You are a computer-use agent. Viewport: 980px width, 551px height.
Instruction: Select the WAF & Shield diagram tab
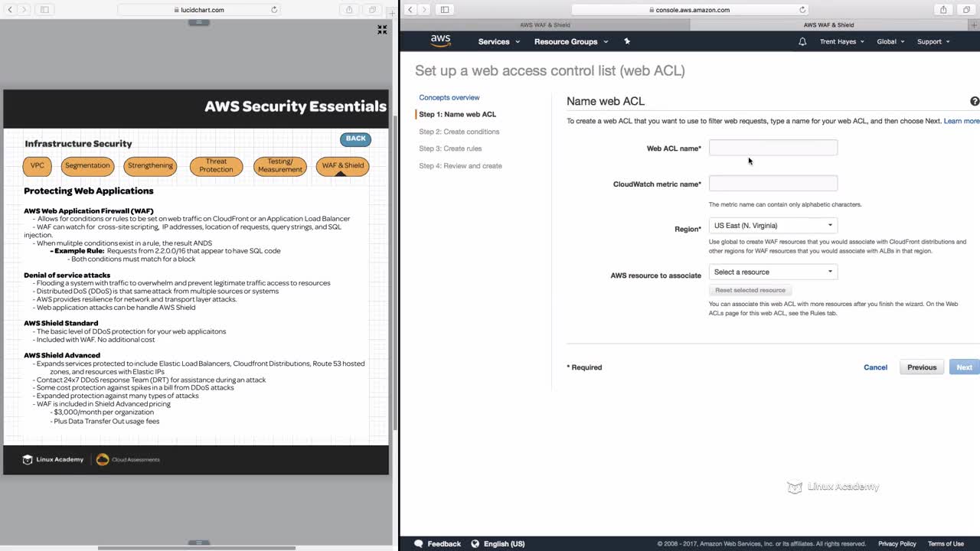(x=342, y=166)
